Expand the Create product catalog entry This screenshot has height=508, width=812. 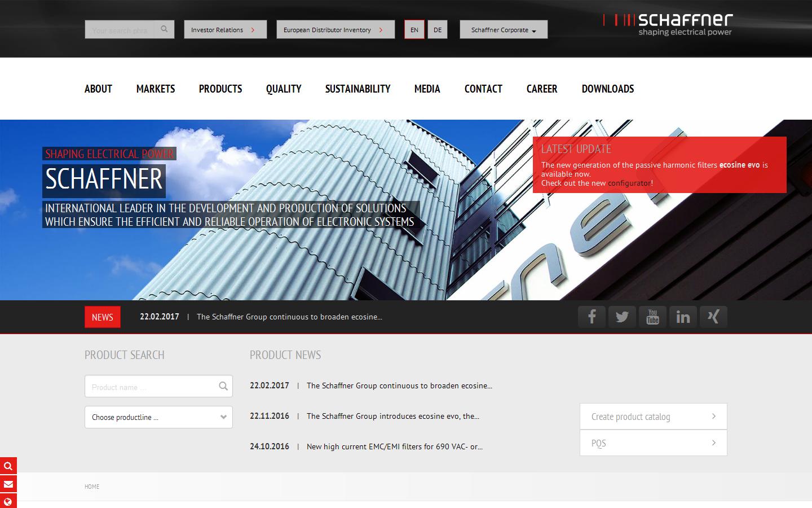(652, 417)
